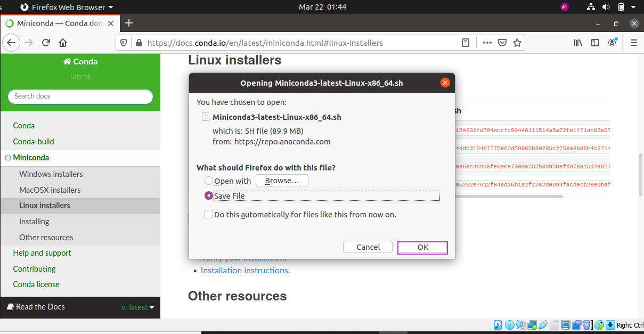Open a new browser tab
644x334 pixels.
pos(129,23)
